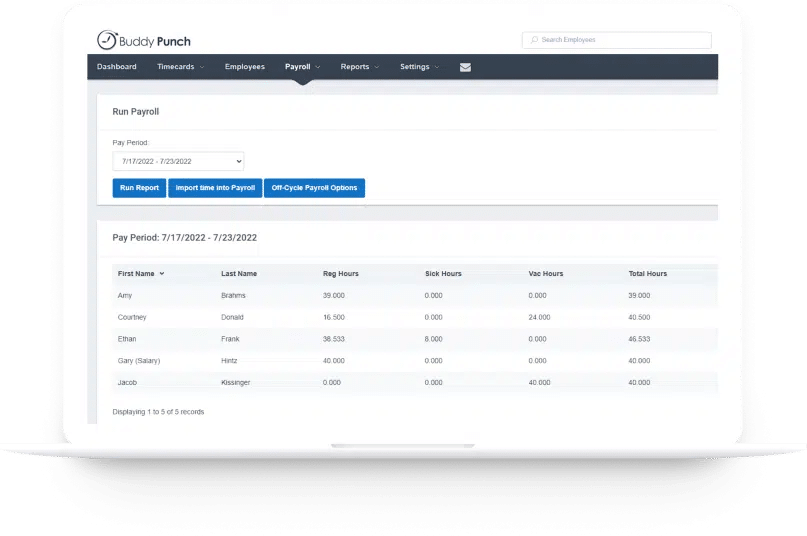Click Ethan's sick hours 8.000
807x536 pixels.
(x=433, y=339)
